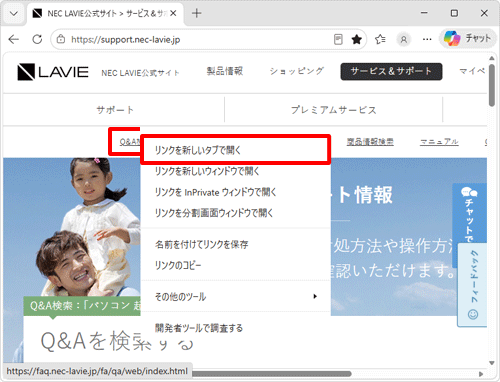Click the LAVIE logo
Image resolution: width=500 pixels, height=382 pixels.
[x=53, y=72]
